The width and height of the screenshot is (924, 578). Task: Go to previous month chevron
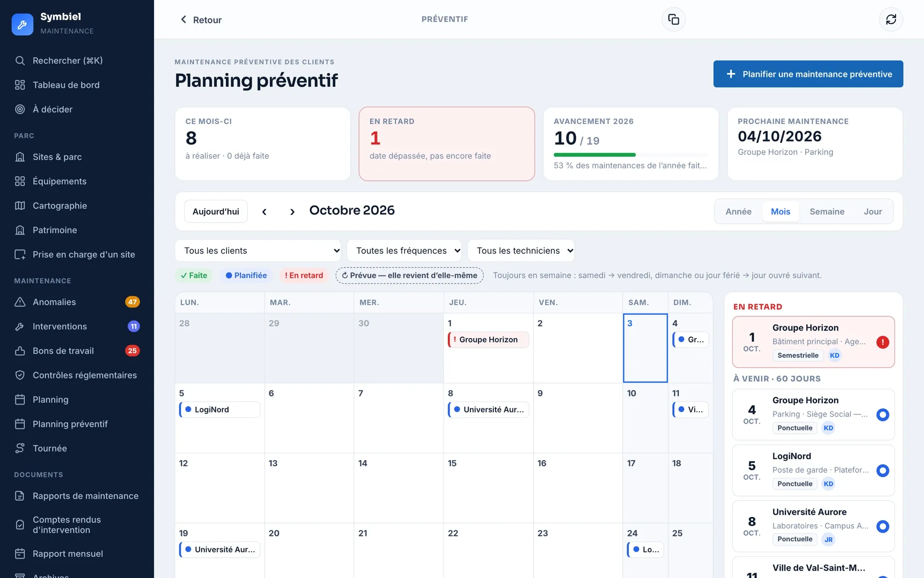click(264, 212)
